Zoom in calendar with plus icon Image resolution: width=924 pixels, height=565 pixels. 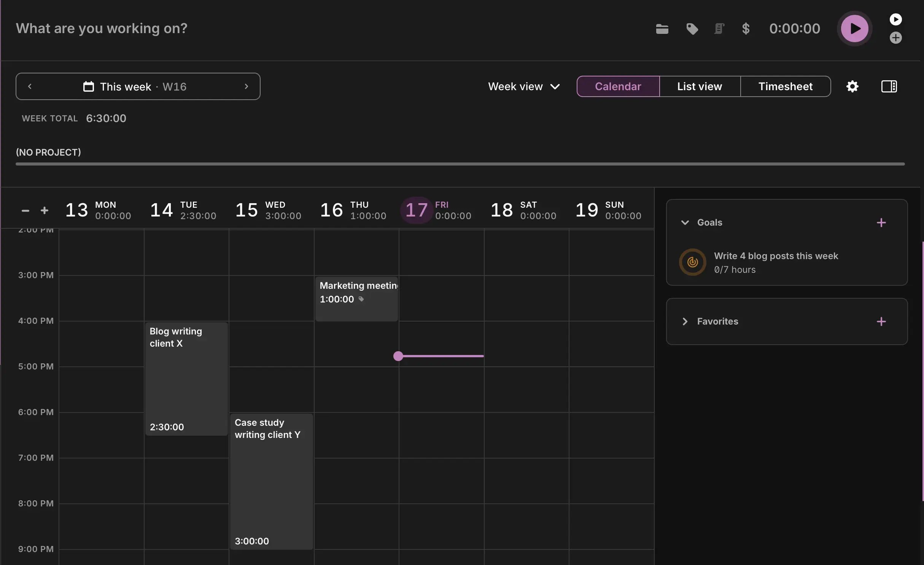pyautogui.click(x=45, y=210)
